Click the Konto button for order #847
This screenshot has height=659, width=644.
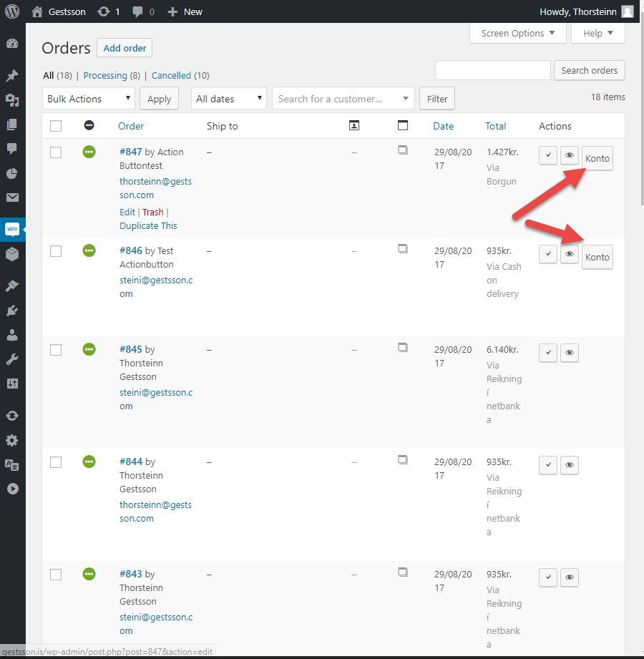pyautogui.click(x=597, y=158)
